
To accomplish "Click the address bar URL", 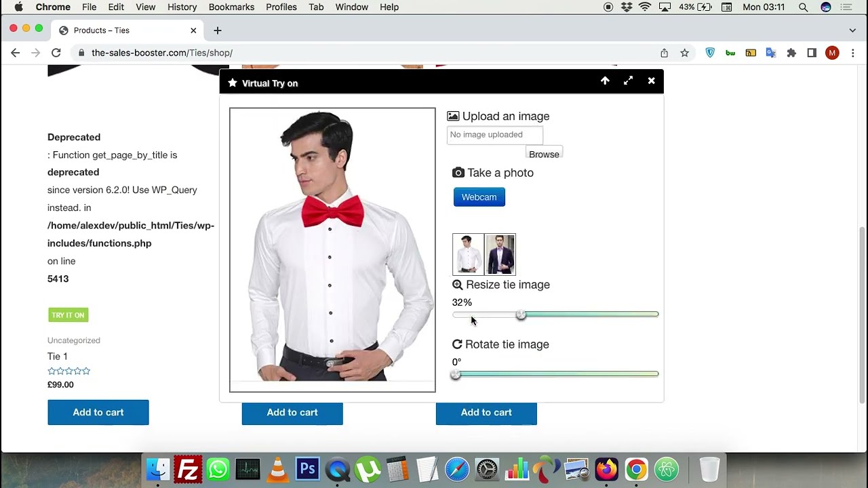I will pyautogui.click(x=162, y=53).
